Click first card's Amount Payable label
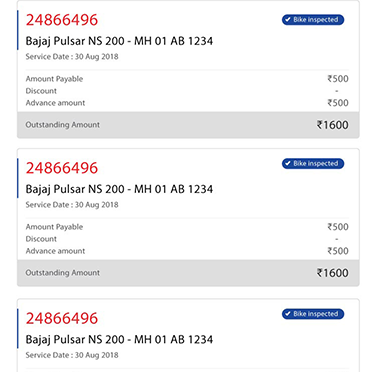The image size is (375, 372). pos(54,79)
